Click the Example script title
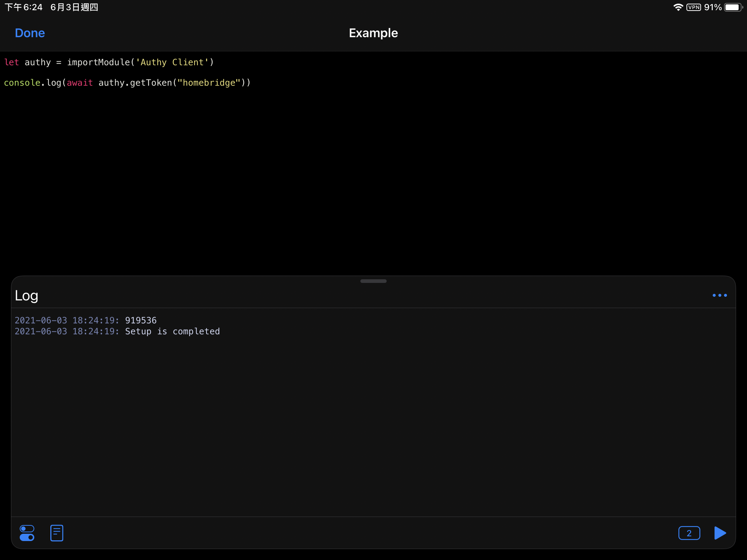The width and height of the screenshot is (747, 560). pyautogui.click(x=373, y=33)
